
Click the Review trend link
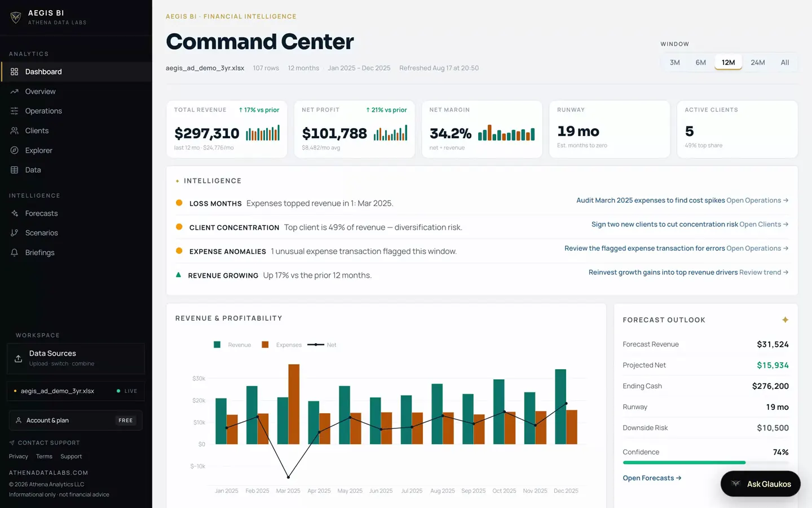coord(764,272)
